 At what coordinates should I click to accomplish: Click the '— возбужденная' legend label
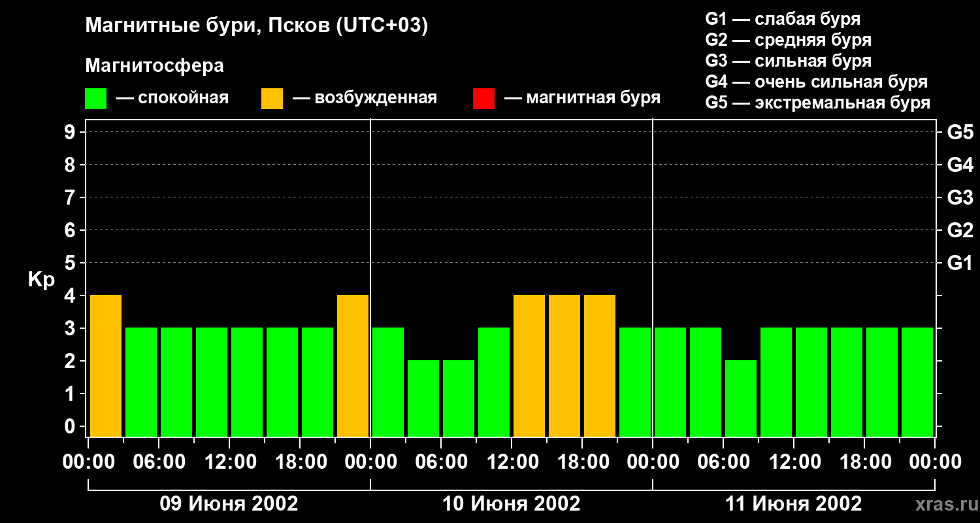pos(365,98)
